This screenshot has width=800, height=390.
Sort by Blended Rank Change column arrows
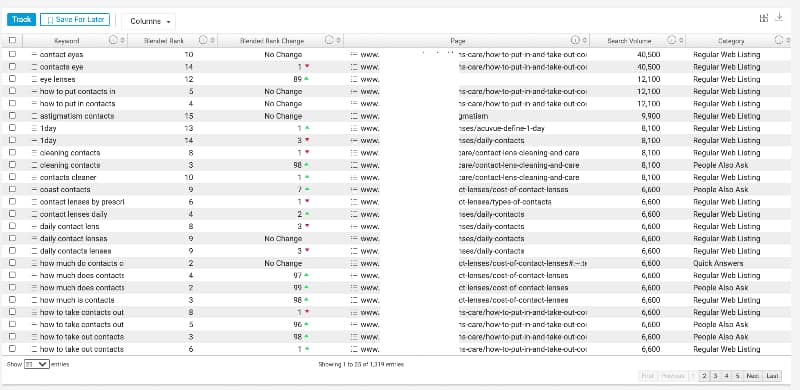[x=338, y=40]
